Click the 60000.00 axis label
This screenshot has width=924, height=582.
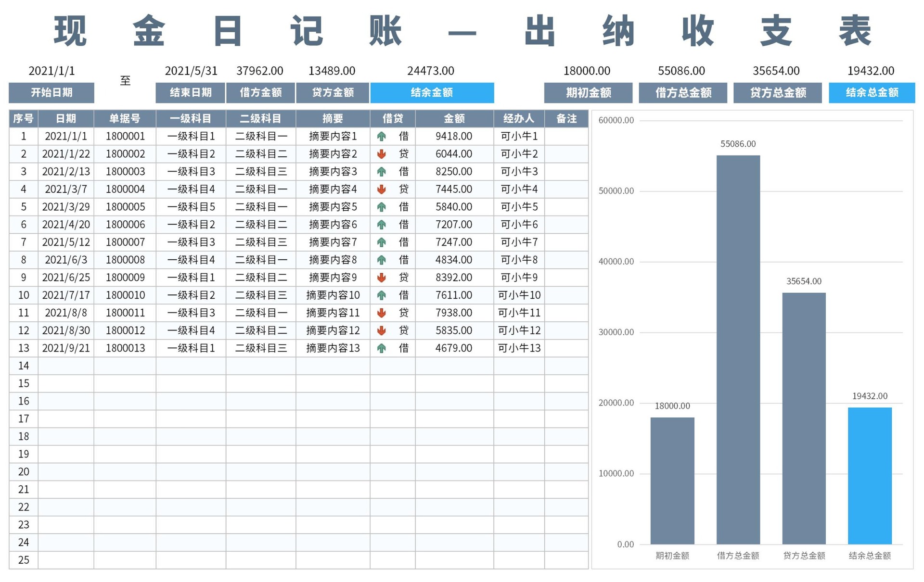(x=616, y=120)
